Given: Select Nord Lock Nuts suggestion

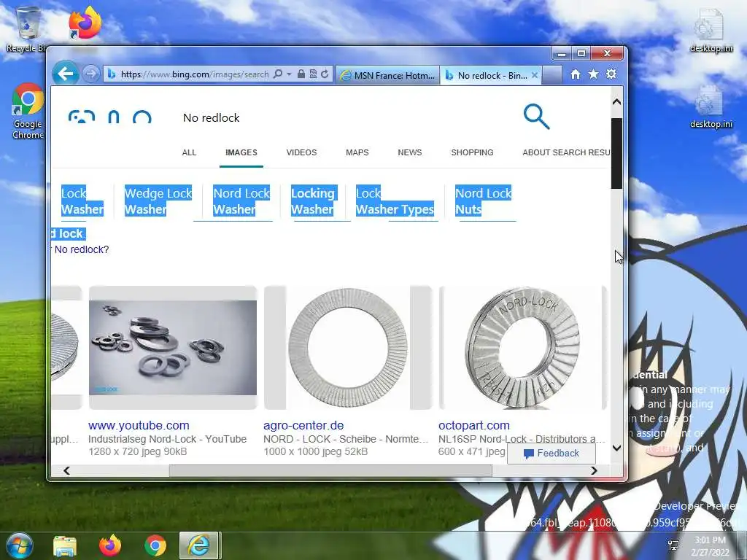Looking at the screenshot, I should (x=483, y=201).
